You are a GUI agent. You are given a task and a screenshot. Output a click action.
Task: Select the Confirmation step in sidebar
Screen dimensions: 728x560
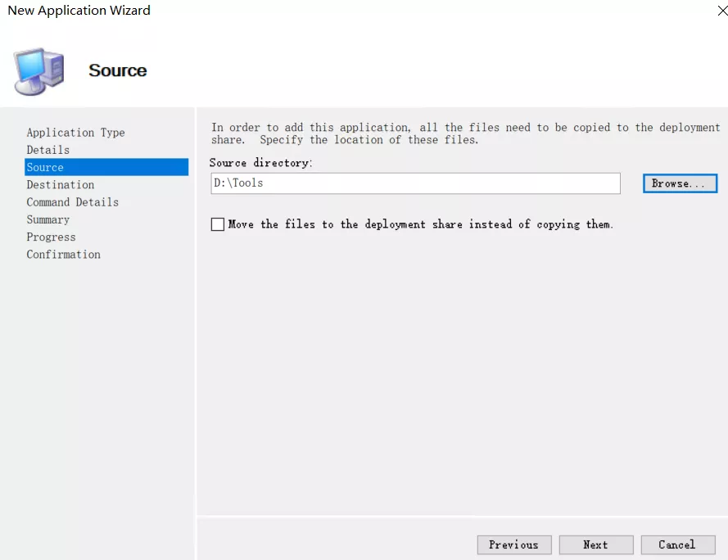64,255
